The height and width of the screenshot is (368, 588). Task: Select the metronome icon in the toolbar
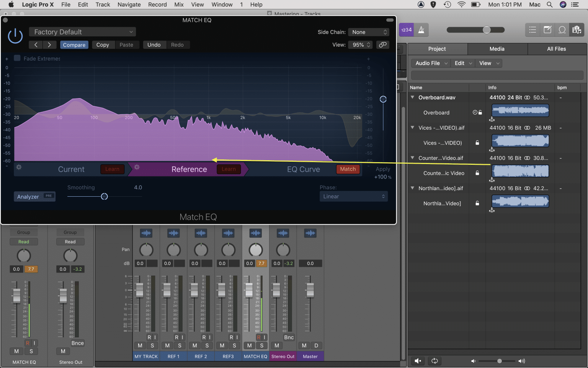click(x=421, y=30)
